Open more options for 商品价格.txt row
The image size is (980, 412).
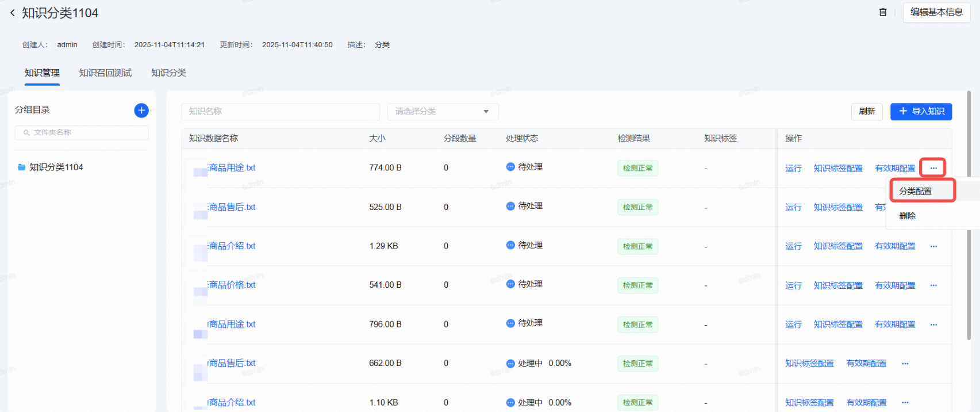click(x=933, y=285)
